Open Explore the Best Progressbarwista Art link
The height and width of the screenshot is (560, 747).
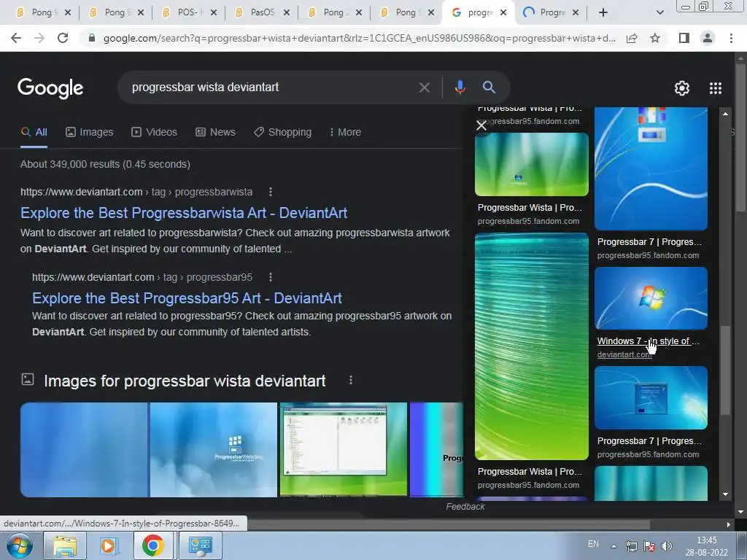184,213
